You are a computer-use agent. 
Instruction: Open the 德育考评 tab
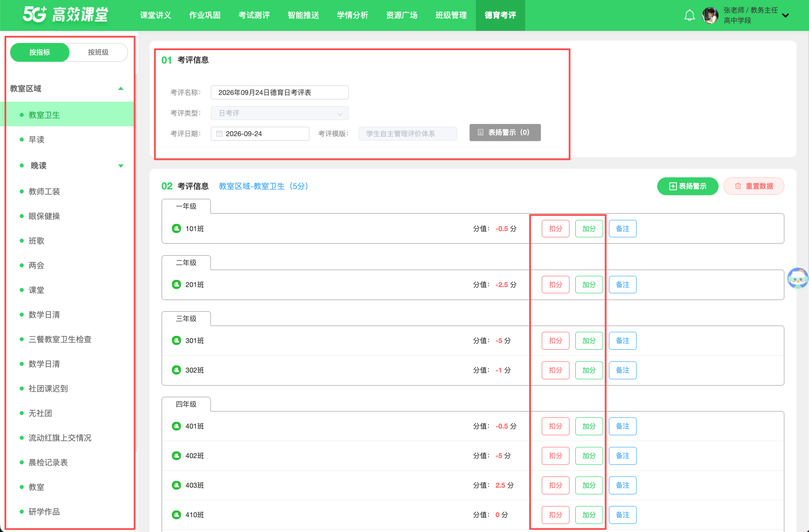pyautogui.click(x=501, y=15)
